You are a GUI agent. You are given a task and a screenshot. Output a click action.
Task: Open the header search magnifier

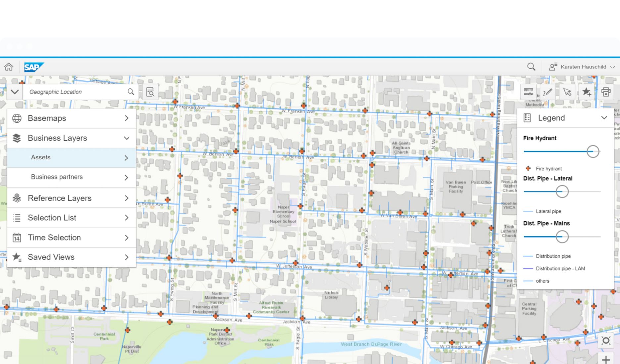click(x=531, y=67)
